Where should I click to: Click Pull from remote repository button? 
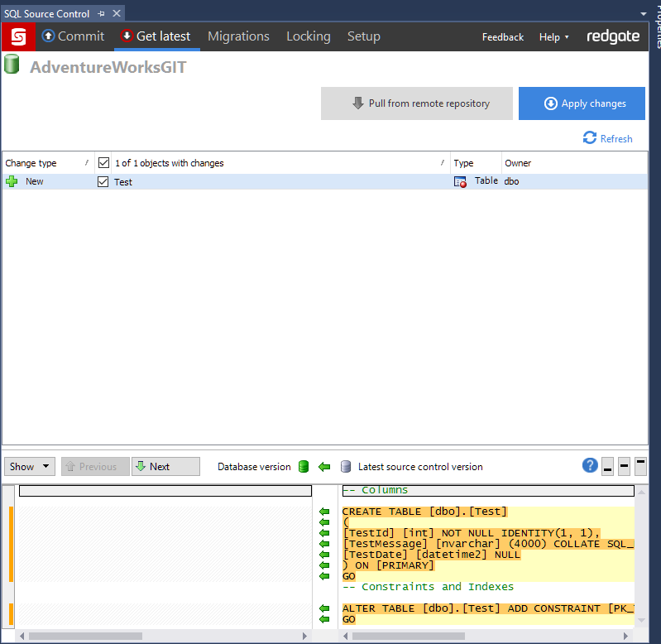416,103
